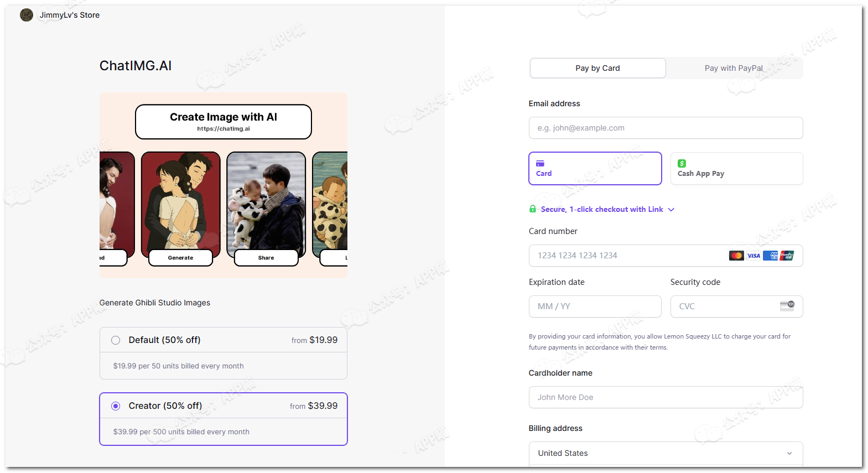Click the Billing address label
This screenshot has width=868, height=473.
555,428
